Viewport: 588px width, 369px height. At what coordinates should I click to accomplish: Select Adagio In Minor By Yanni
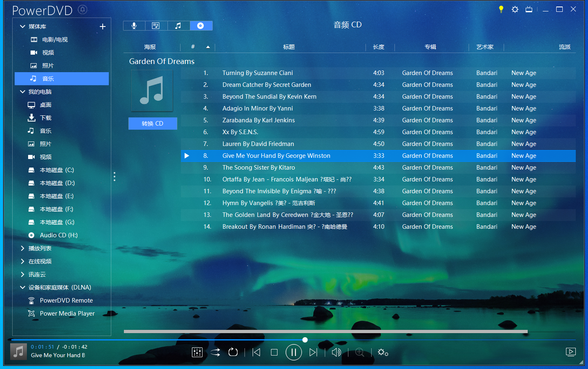tap(378, 108)
